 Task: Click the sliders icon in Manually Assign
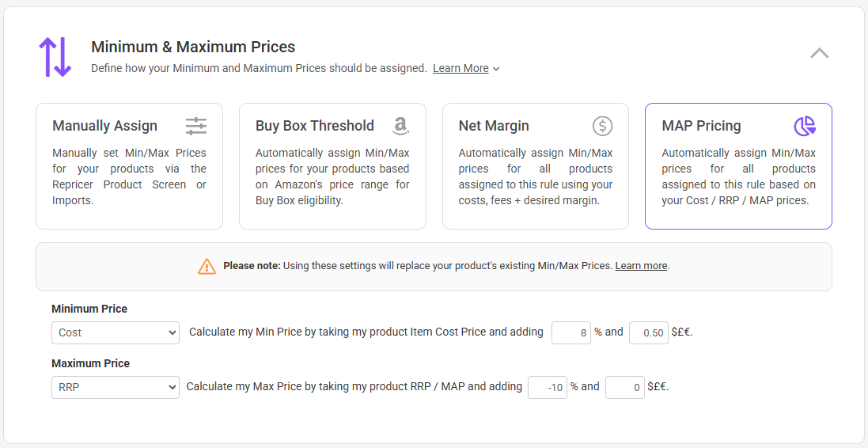196,126
